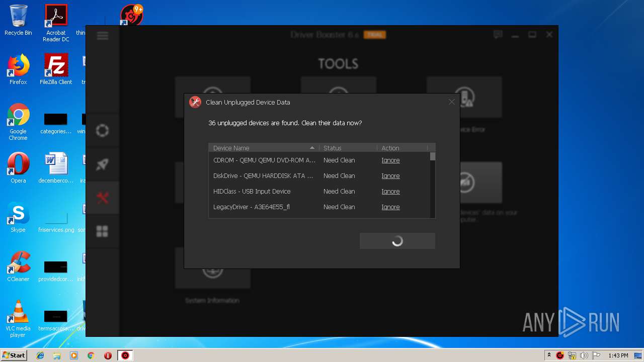Image resolution: width=644 pixels, height=362 pixels.
Task: Open the Driver Booster desktop shortcut
Action: [132, 15]
